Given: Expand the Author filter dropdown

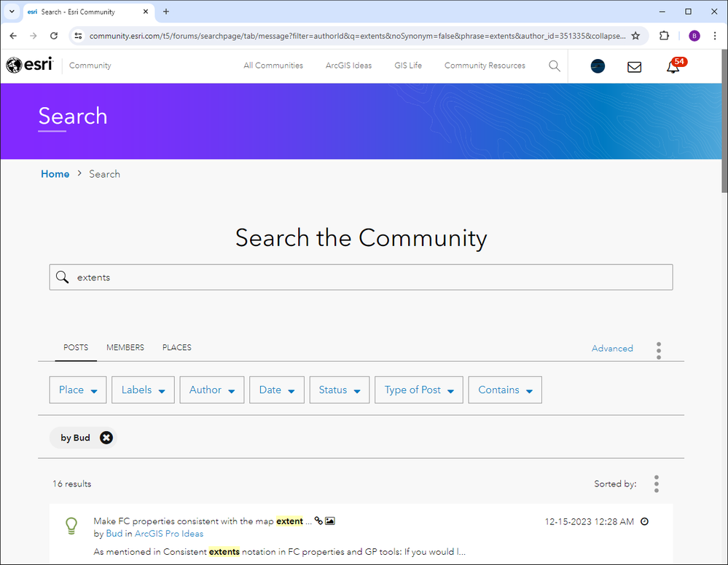Looking at the screenshot, I should pyautogui.click(x=212, y=390).
